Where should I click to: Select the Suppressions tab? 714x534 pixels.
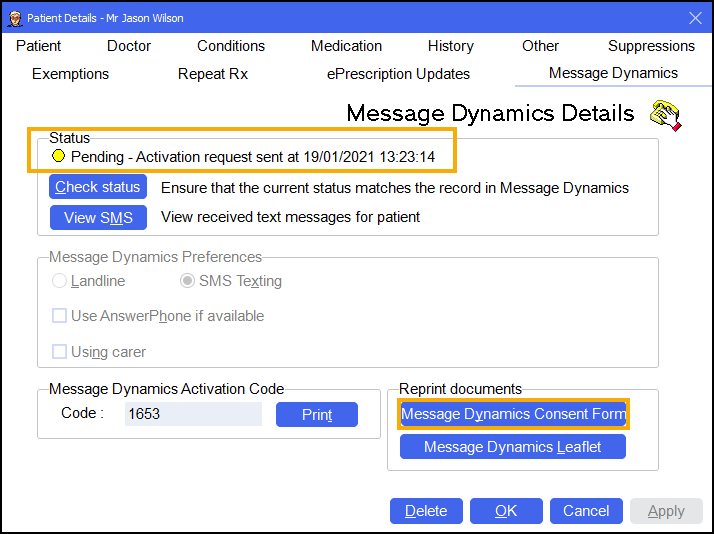(651, 46)
